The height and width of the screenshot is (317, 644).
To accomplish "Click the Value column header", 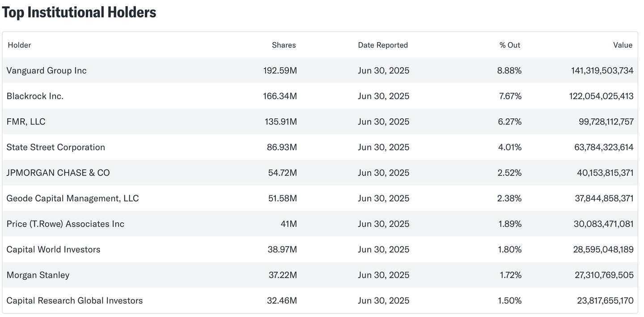I will 623,45.
